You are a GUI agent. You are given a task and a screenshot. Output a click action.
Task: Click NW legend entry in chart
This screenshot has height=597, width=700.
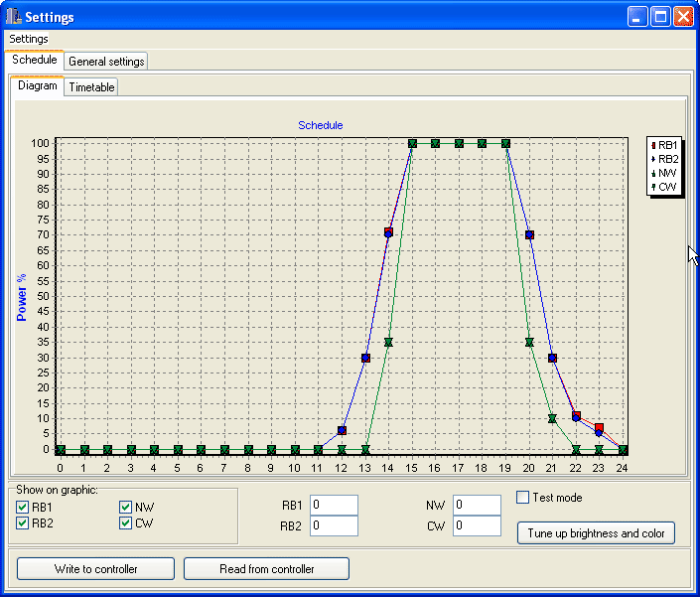pyautogui.click(x=665, y=173)
